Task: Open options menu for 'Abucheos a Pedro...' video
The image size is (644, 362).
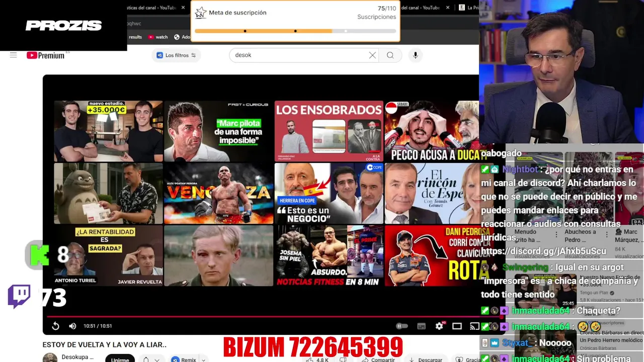Action: [x=607, y=235]
